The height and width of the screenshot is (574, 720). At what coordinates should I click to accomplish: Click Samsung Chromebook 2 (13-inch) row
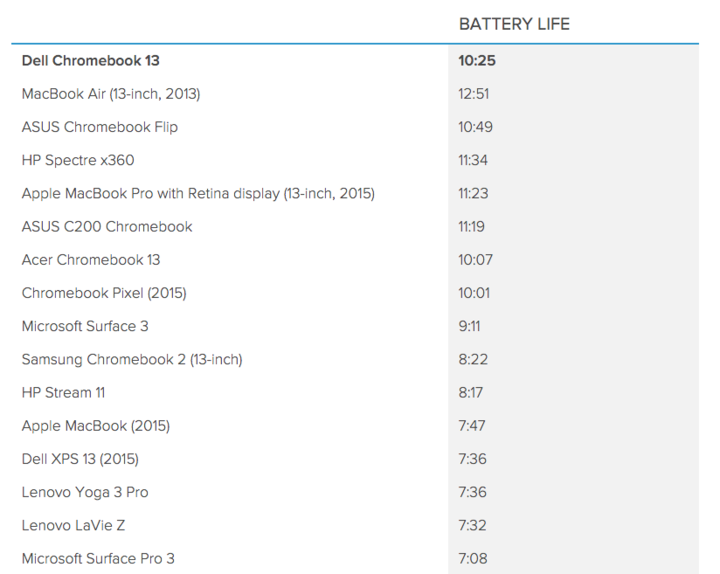132,359
